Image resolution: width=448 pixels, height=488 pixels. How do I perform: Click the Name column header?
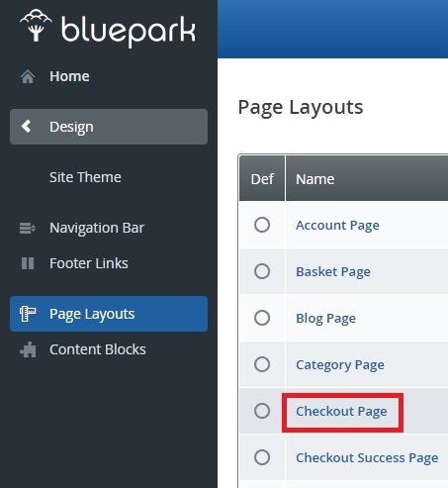click(314, 179)
